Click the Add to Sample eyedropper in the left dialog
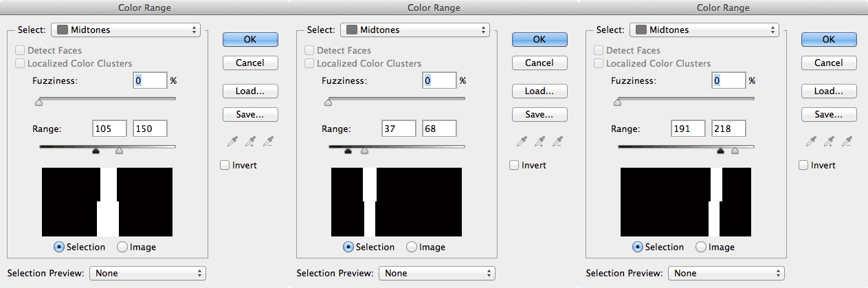Image resolution: width=868 pixels, height=288 pixels. 252,142
